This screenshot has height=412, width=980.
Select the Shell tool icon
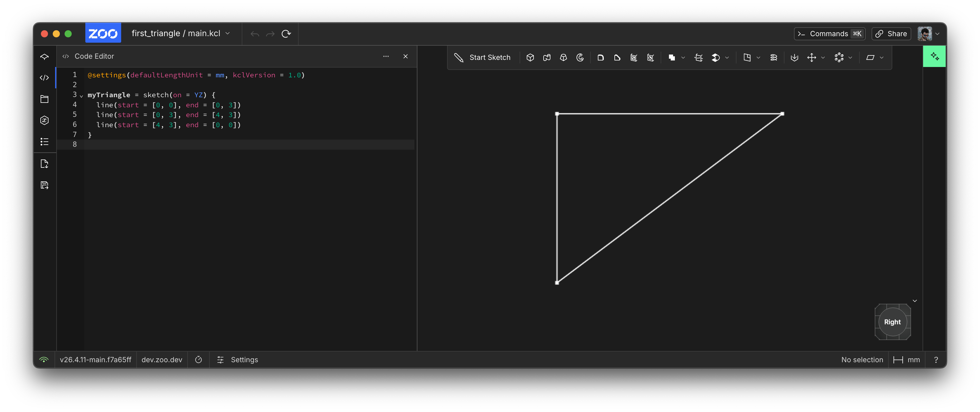tap(634, 58)
